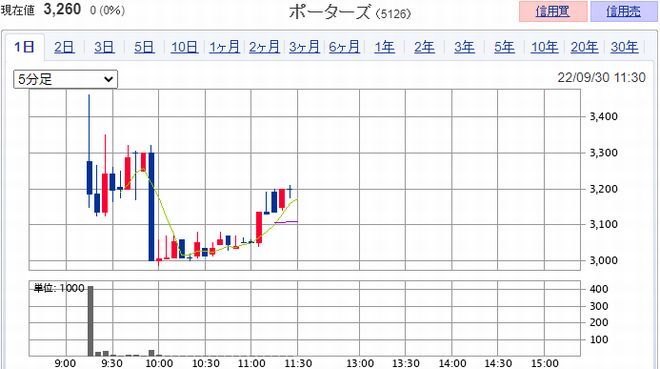Click the 3,300 price axis label
Viewport: 660px width, 369px height.
coord(604,153)
